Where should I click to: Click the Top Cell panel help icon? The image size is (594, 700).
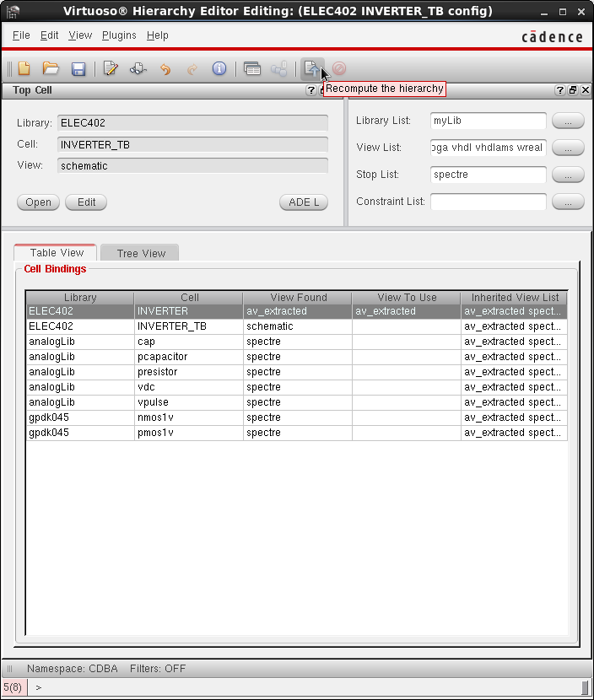tap(310, 90)
